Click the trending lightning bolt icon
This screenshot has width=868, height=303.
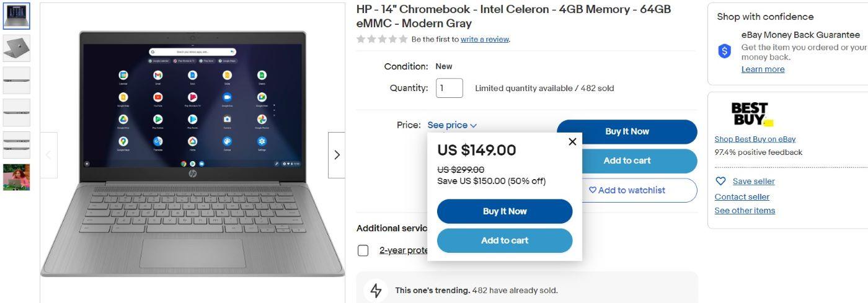(x=376, y=290)
